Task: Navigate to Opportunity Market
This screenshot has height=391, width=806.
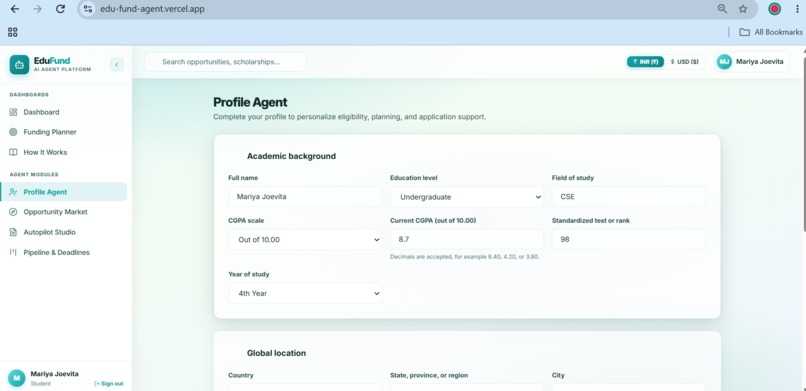Action: coord(64,212)
